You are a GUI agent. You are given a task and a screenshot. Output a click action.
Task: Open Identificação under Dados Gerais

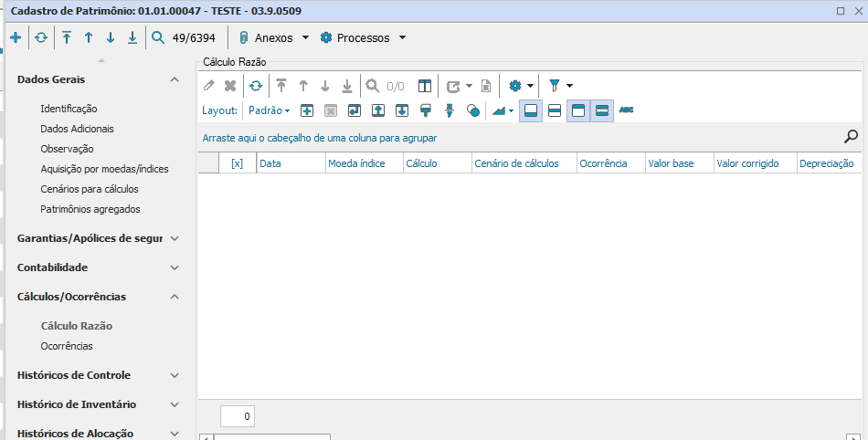click(69, 109)
